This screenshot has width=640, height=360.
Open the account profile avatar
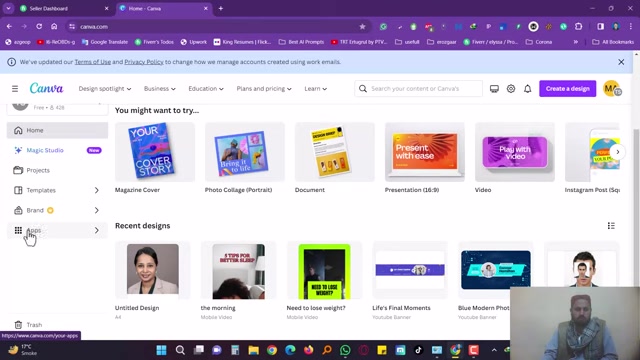(612, 89)
